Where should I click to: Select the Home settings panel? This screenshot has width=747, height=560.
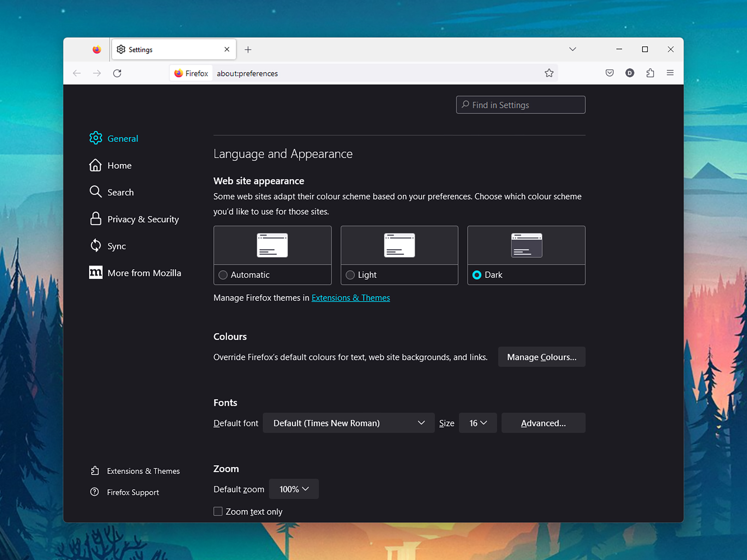pyautogui.click(x=119, y=165)
